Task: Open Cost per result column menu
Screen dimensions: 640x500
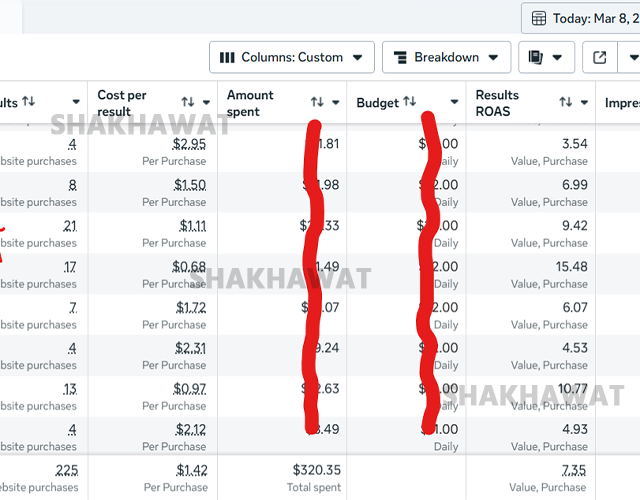Action: [206, 102]
